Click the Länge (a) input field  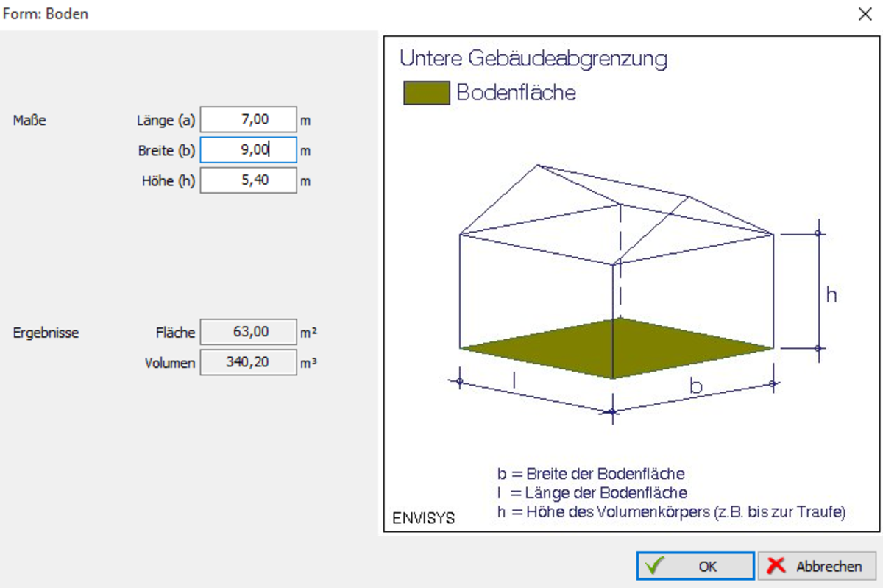[x=248, y=119]
